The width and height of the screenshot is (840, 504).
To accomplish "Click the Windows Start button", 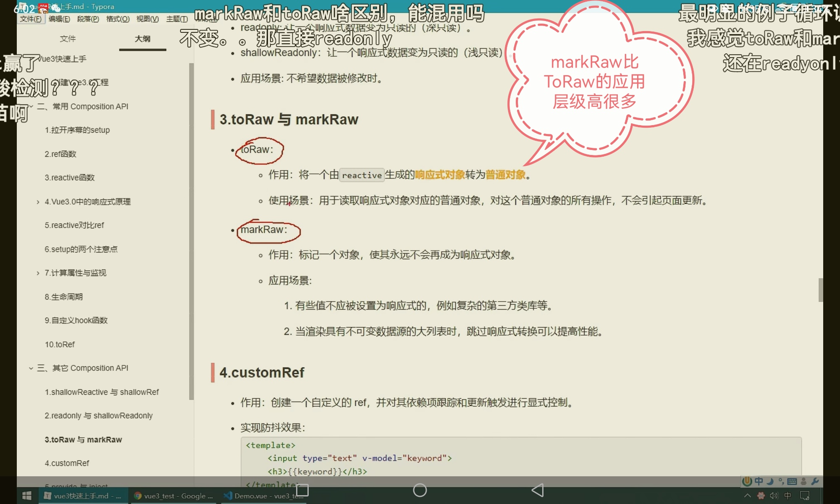I will click(27, 496).
